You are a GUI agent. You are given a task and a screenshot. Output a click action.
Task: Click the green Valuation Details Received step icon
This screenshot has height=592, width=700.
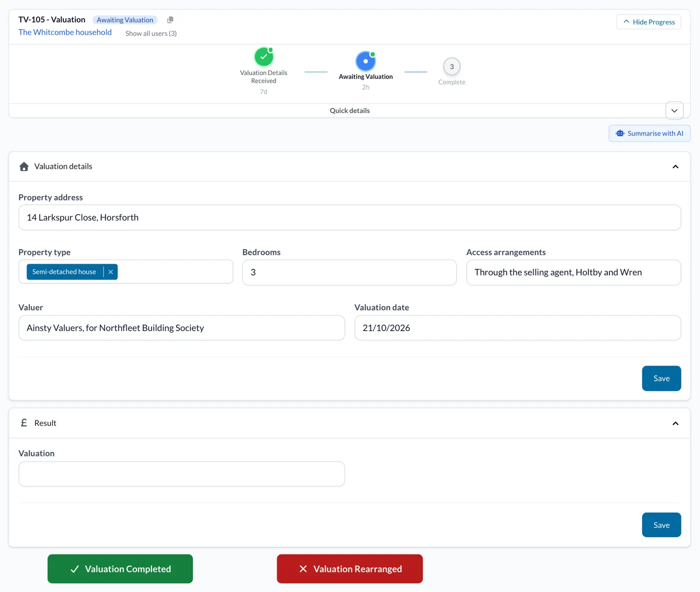(263, 57)
